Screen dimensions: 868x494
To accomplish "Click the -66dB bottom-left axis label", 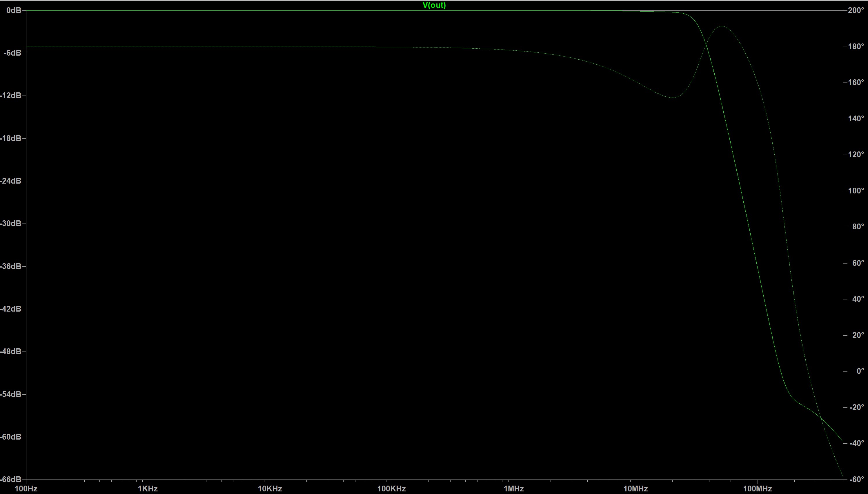I will pos(11,480).
